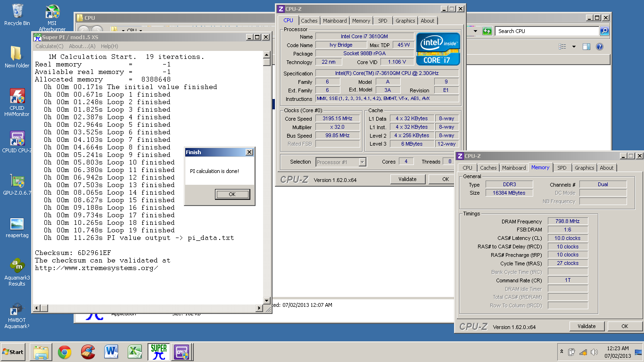The width and height of the screenshot is (644, 362).
Task: Click Super PI horizontal scrollbar right arrow
Action: pyautogui.click(x=259, y=308)
